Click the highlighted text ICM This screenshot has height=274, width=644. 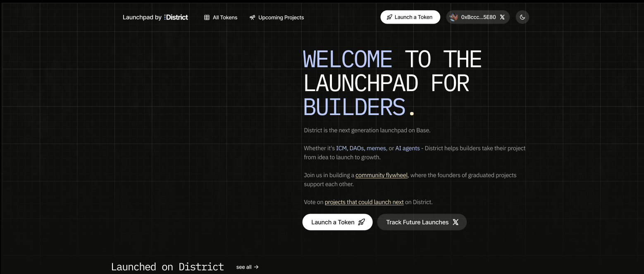(341, 148)
